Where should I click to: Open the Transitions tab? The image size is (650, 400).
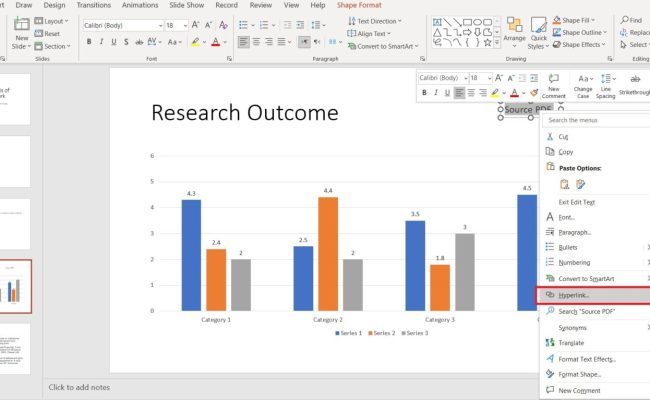click(94, 5)
